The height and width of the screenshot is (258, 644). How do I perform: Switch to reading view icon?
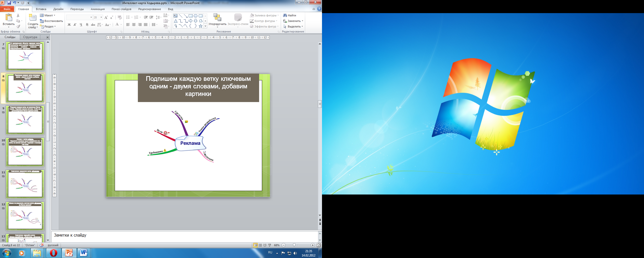pyautogui.click(x=265, y=245)
